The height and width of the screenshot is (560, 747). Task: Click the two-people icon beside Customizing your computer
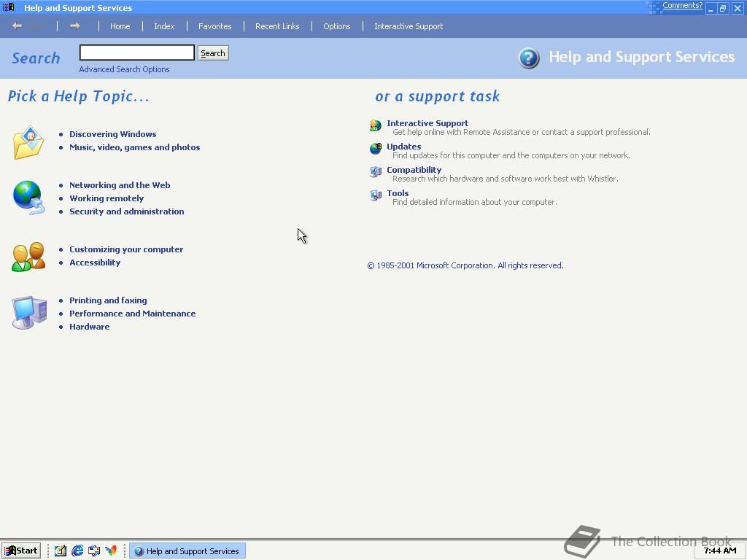28,257
